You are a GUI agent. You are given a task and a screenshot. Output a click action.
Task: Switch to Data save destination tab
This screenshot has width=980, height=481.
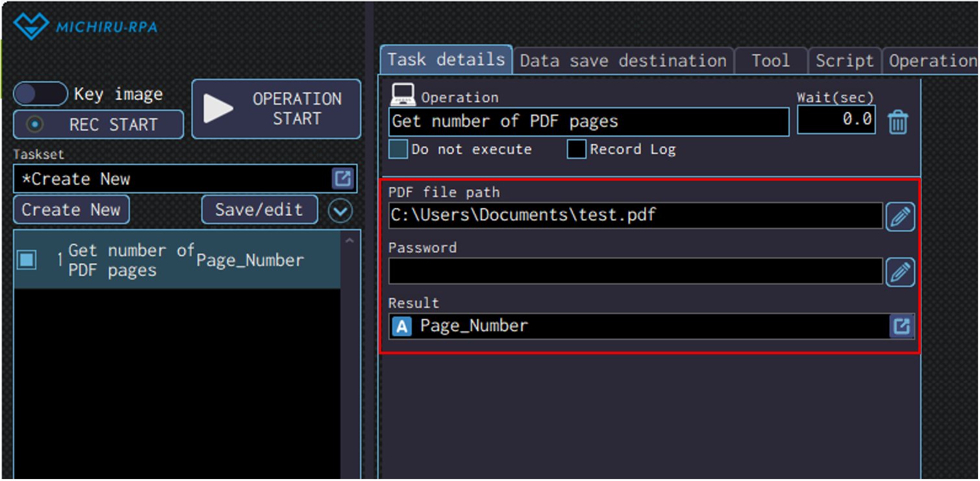coord(623,61)
